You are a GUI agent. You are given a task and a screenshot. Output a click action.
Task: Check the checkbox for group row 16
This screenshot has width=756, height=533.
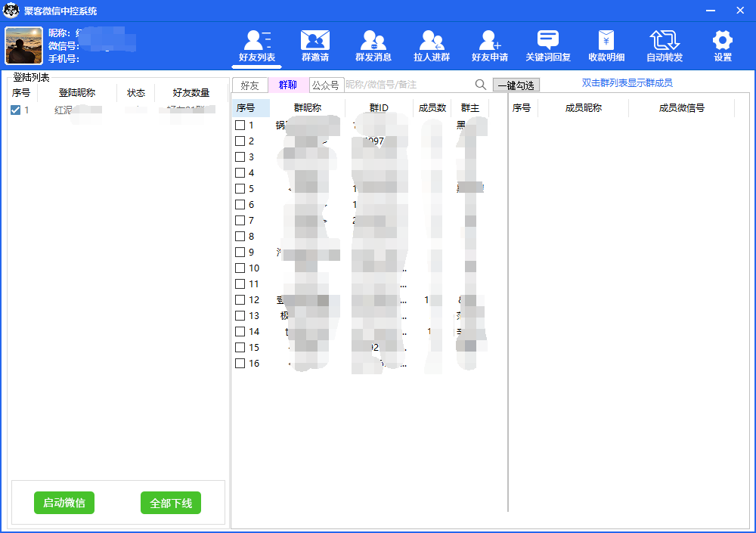tap(240, 363)
